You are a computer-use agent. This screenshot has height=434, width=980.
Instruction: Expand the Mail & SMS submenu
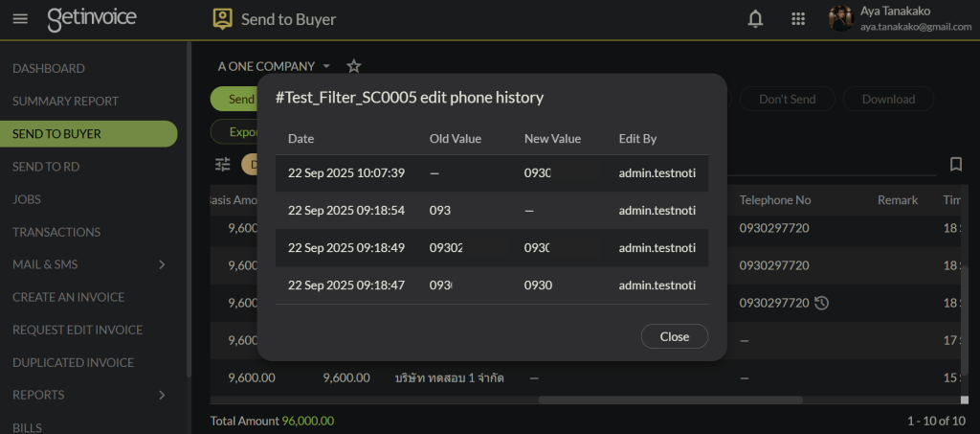pos(161,264)
